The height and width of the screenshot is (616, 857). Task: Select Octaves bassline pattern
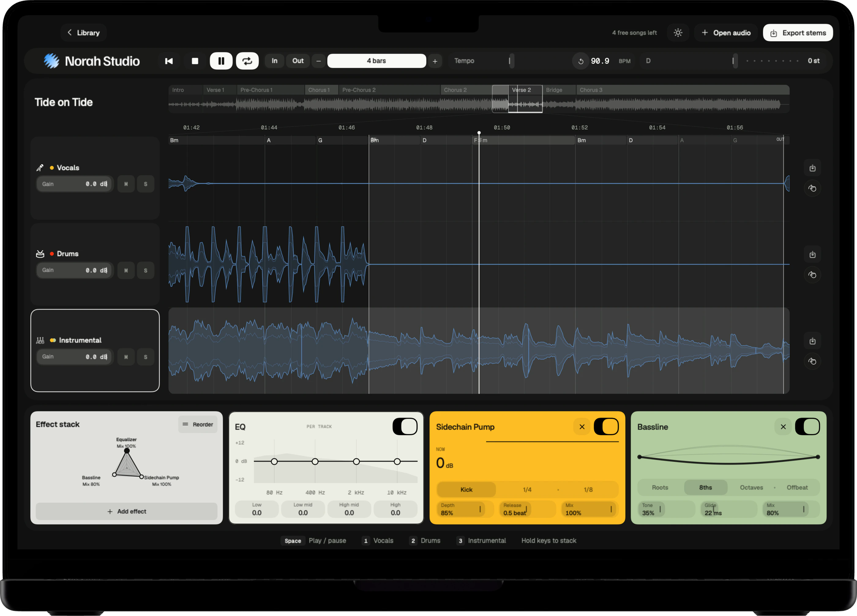click(751, 487)
